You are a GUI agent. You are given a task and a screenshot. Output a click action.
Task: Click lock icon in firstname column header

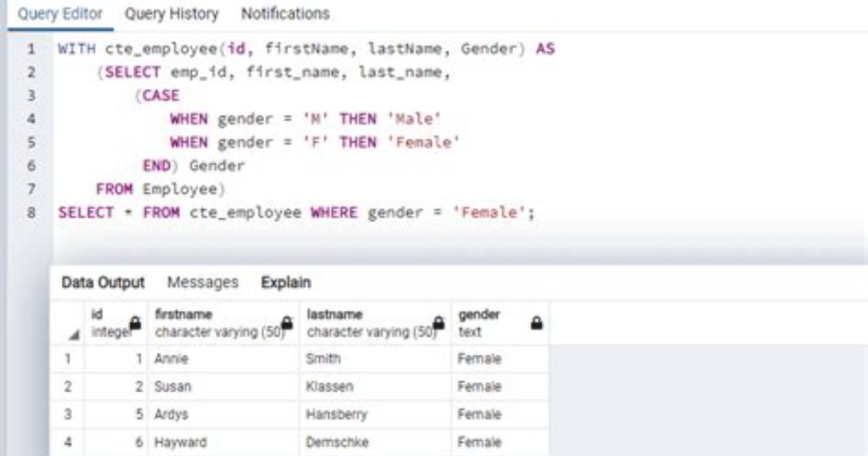(x=287, y=323)
